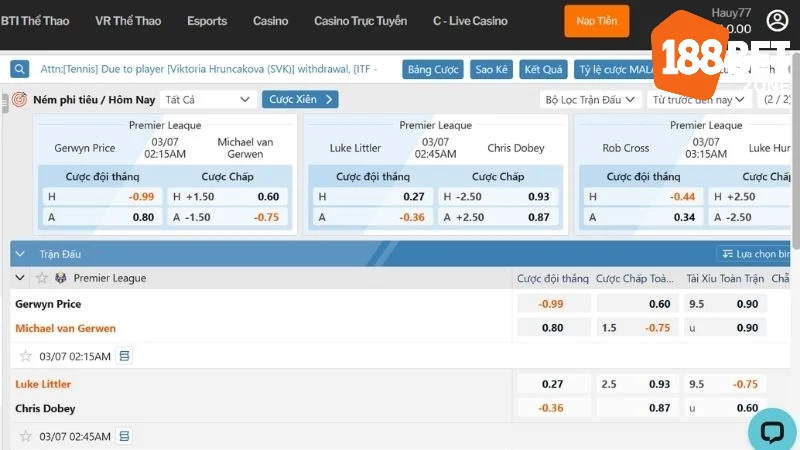Open C - Live Casino menu item
This screenshot has width=800, height=450.
click(470, 21)
